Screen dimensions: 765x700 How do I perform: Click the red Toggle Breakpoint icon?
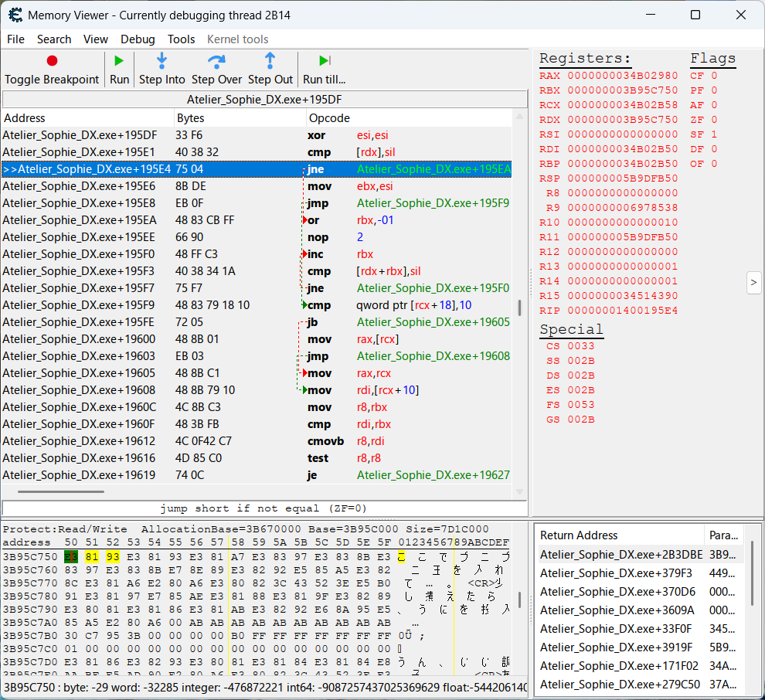(x=52, y=61)
